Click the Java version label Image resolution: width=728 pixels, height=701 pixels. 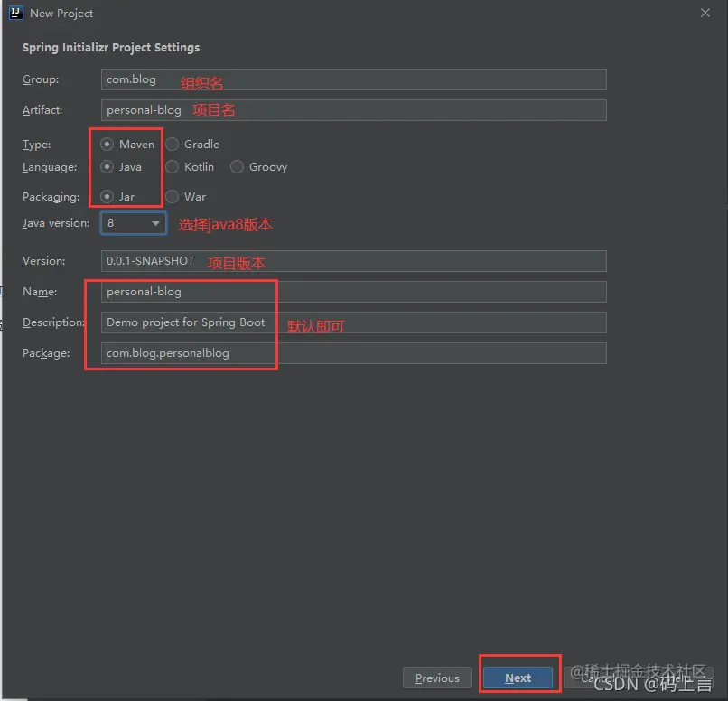tap(56, 223)
